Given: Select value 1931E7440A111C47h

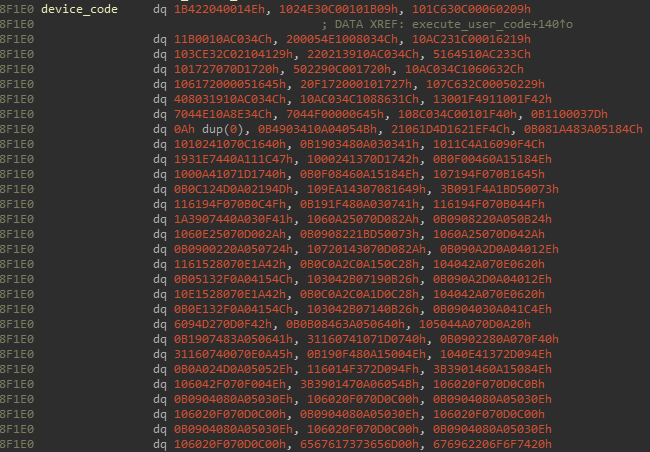Looking at the screenshot, I should [233, 159].
